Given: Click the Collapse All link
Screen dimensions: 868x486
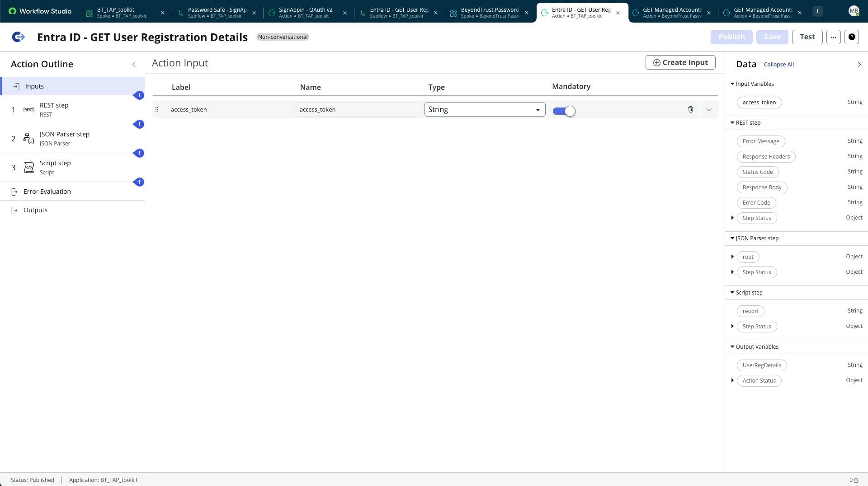Looking at the screenshot, I should (778, 65).
